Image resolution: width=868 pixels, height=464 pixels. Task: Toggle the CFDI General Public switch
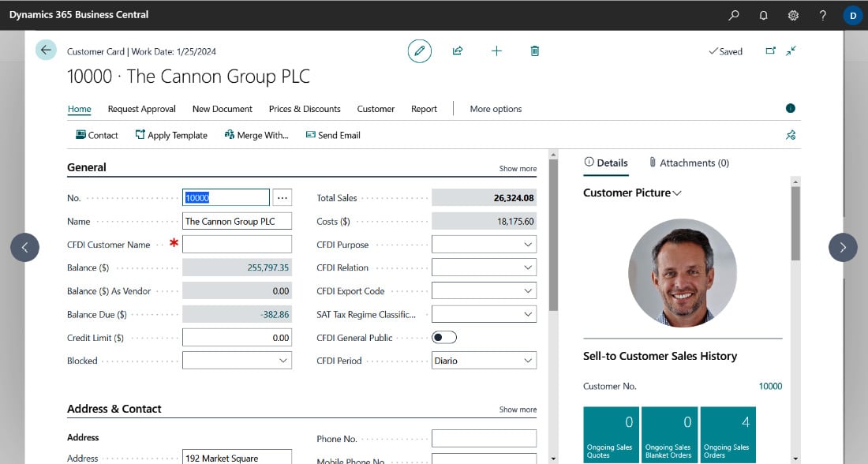pos(444,337)
